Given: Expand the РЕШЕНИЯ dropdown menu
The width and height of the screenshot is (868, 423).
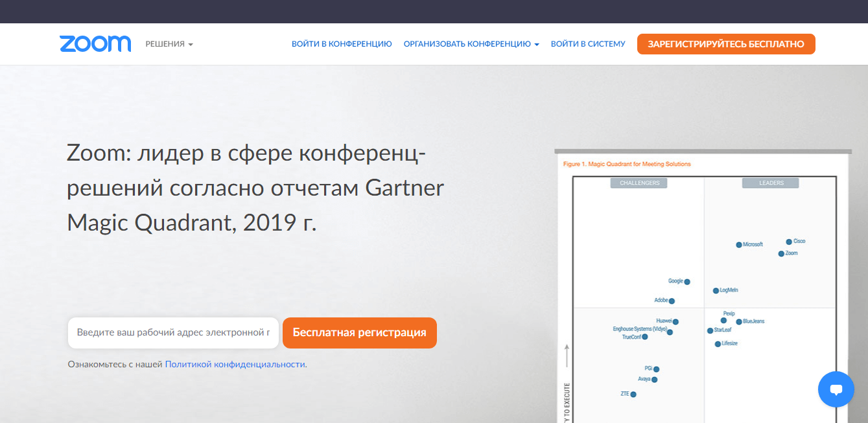Looking at the screenshot, I should pos(169,44).
